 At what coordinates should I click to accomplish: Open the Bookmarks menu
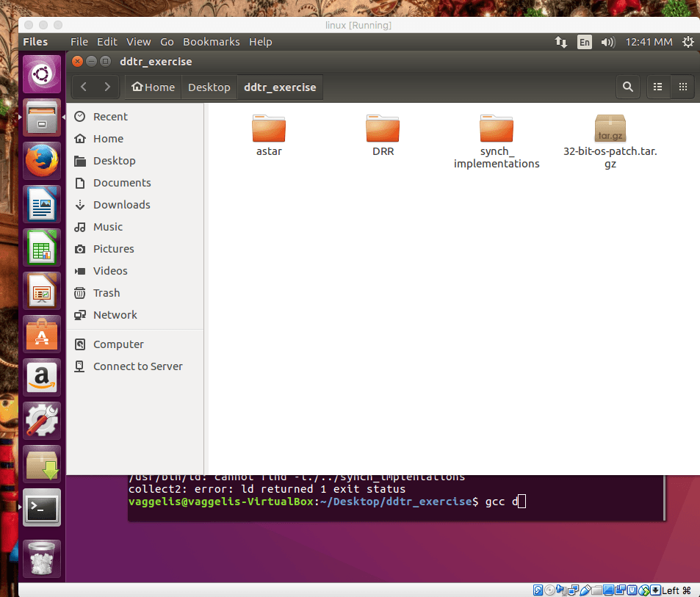(x=211, y=42)
